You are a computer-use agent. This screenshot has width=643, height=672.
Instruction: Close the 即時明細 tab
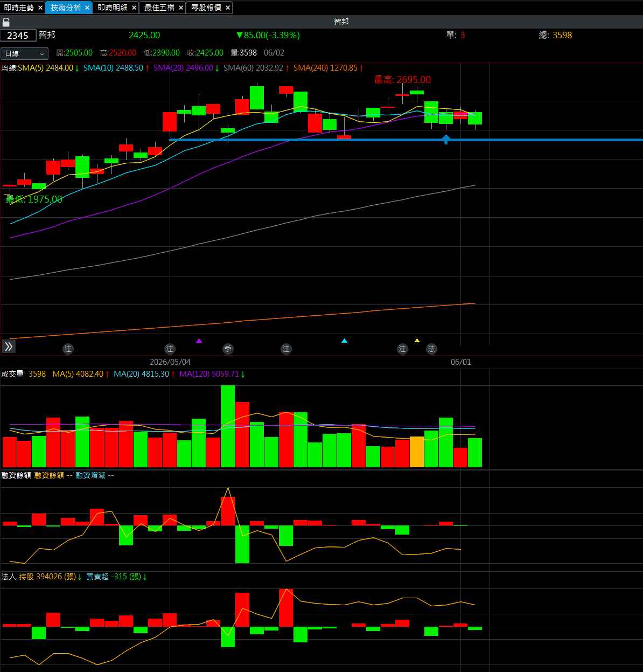(134, 8)
